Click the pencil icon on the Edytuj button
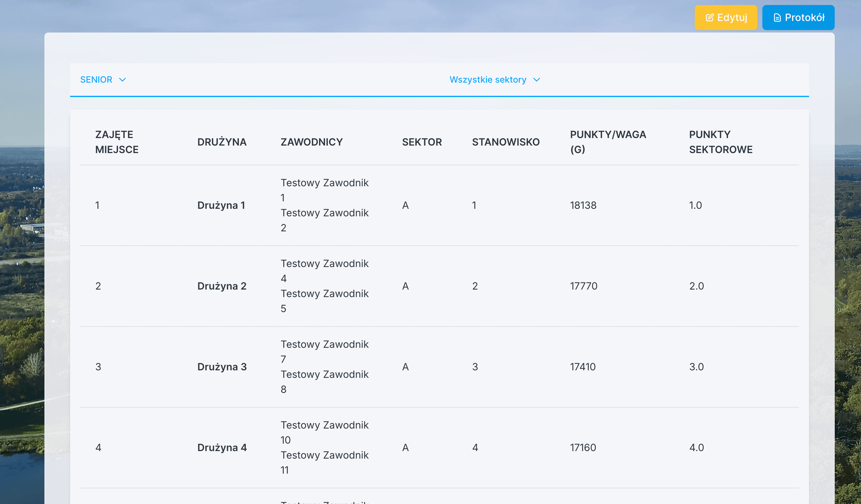The width and height of the screenshot is (861, 504). pos(710,17)
